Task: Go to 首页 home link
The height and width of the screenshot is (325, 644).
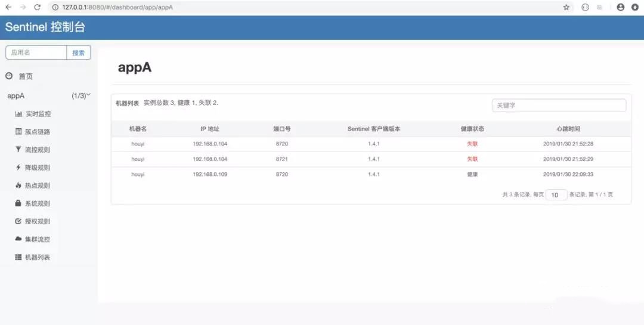Action: click(26, 76)
